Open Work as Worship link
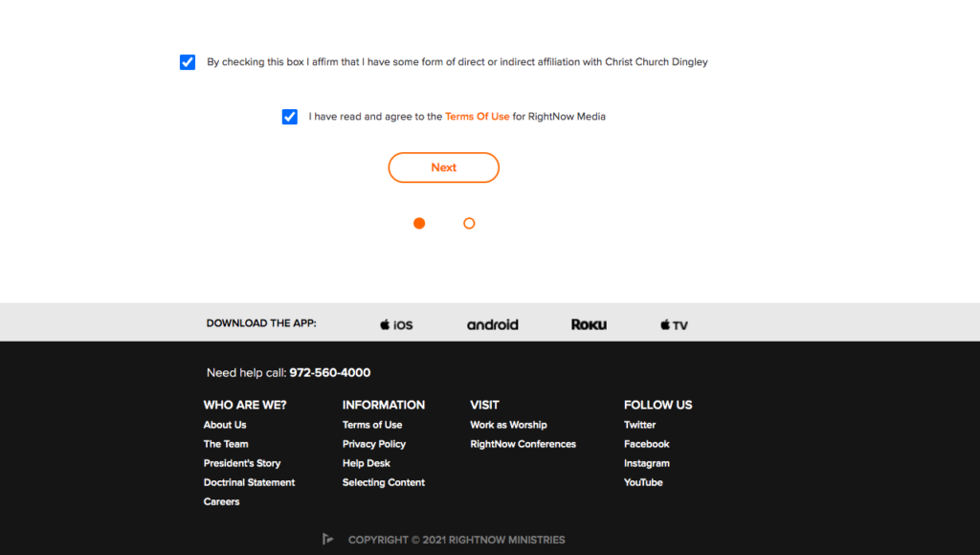The image size is (980, 555). tap(508, 424)
